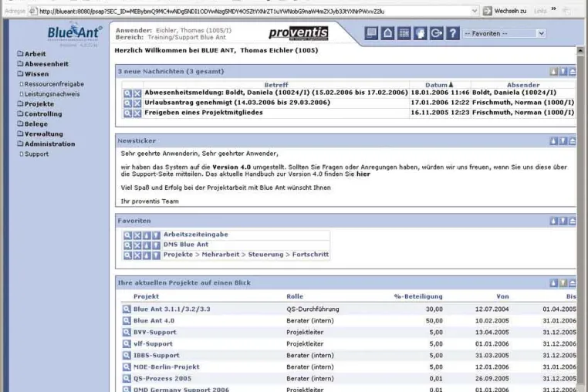Collapse the Wissen menu folder

pyautogui.click(x=33, y=74)
